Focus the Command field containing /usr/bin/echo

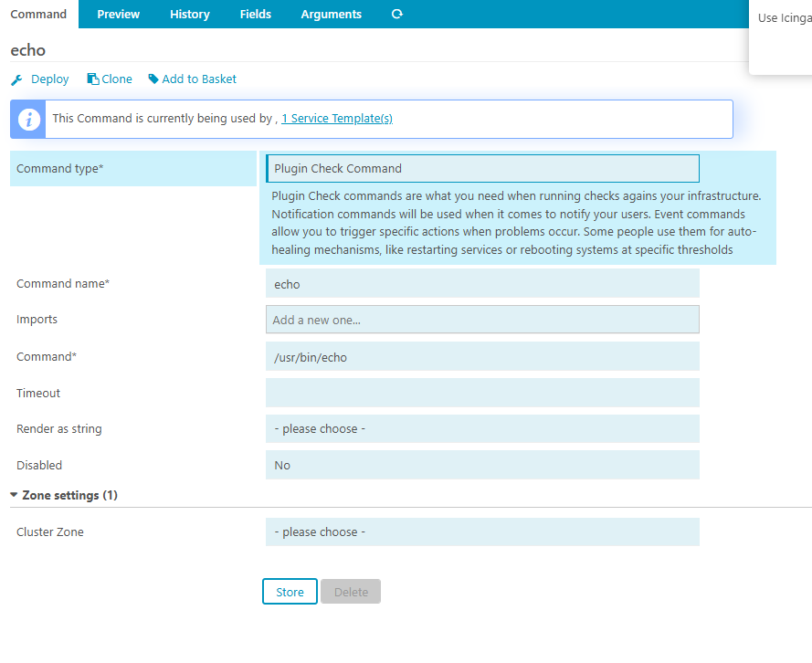click(x=482, y=356)
